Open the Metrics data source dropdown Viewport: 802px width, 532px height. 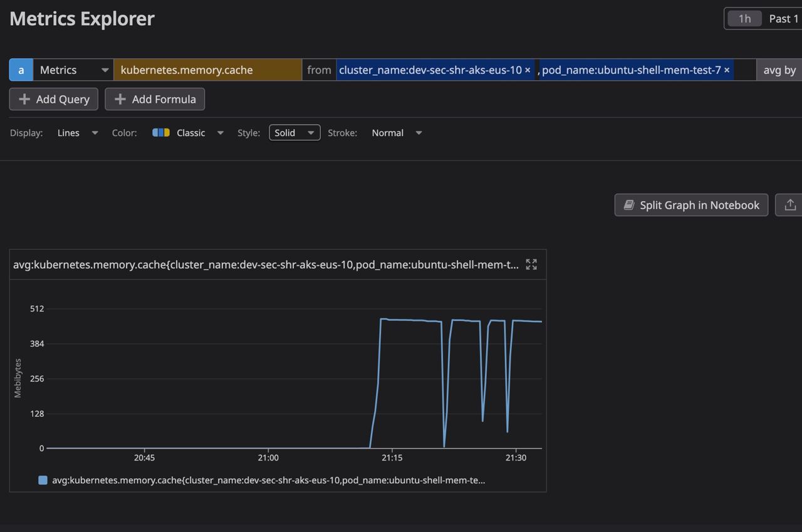[x=104, y=70]
